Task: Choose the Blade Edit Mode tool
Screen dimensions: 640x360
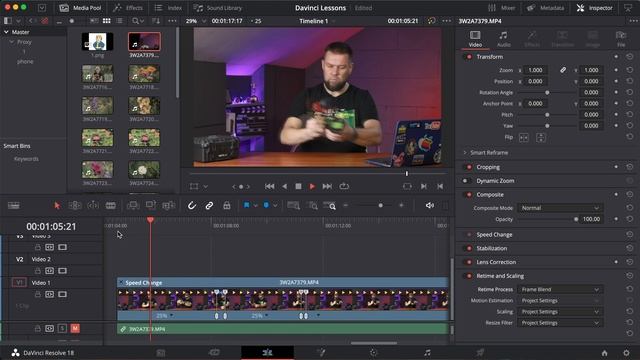Action: 111,205
